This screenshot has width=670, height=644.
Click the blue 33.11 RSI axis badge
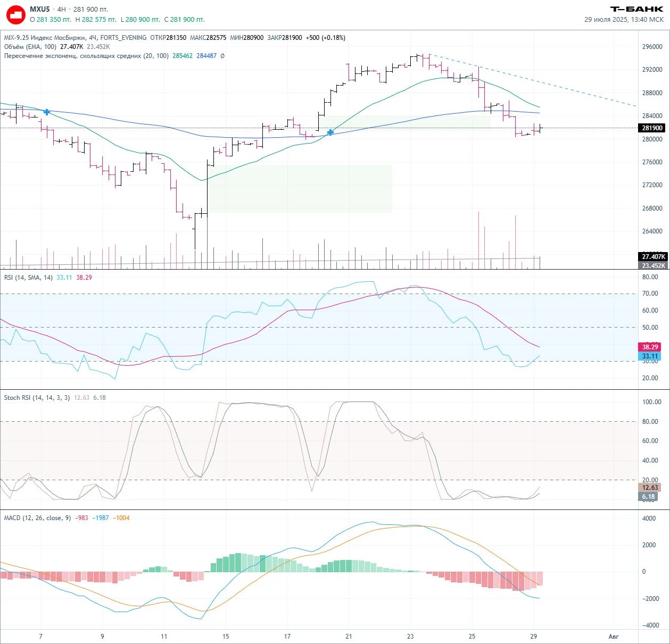650,356
